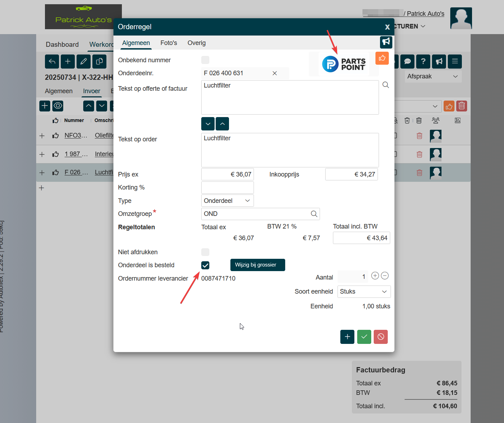
Task: Click into the Korting % field
Action: pyautogui.click(x=227, y=188)
